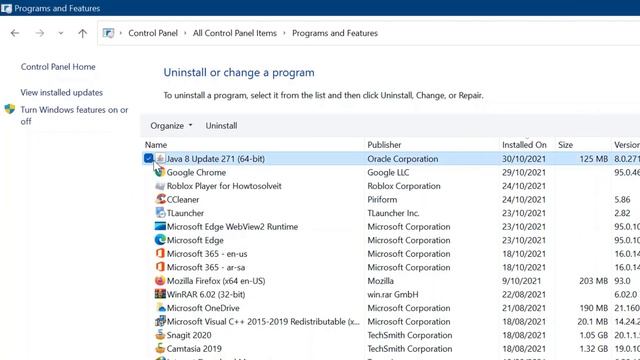Open Control Panel Home link
Screen dimensions: 640x360
[58, 67]
